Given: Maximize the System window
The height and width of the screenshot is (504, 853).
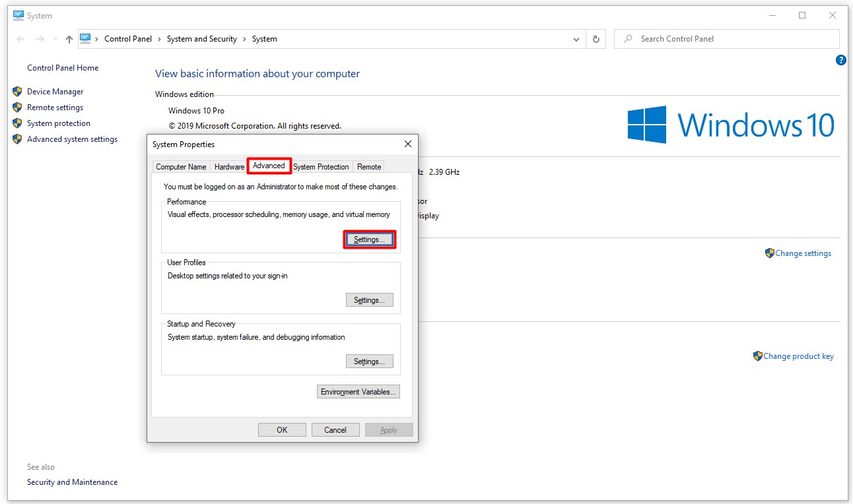Looking at the screenshot, I should tap(802, 15).
